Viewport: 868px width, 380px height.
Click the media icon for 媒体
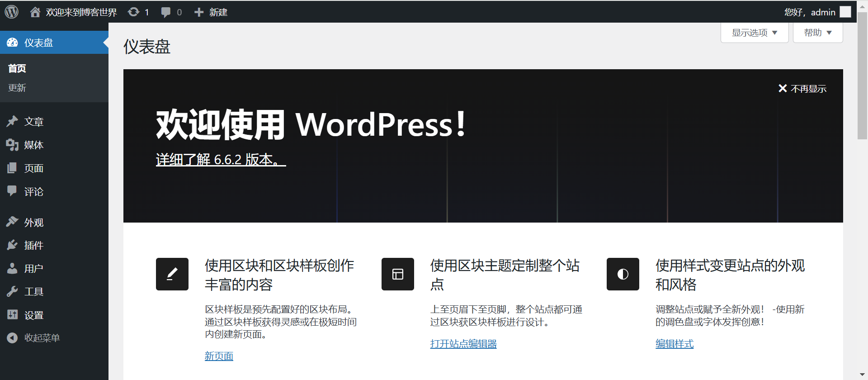[12, 145]
